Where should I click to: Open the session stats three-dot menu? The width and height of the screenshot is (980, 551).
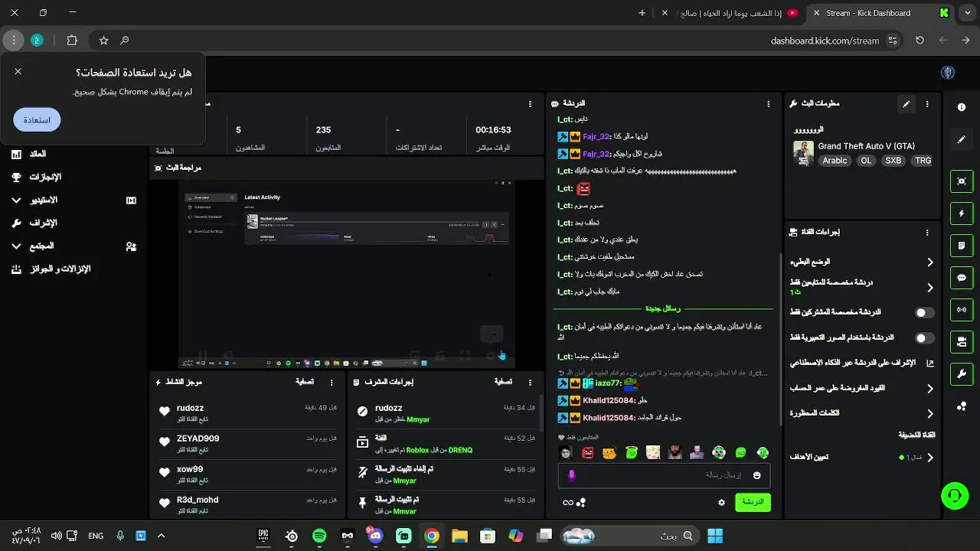[x=530, y=104]
